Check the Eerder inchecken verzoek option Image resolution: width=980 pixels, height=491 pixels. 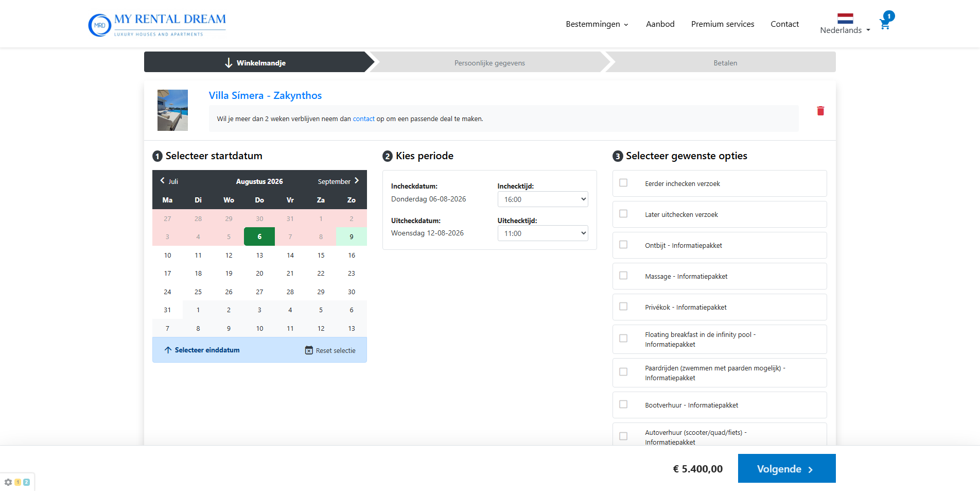click(x=623, y=183)
